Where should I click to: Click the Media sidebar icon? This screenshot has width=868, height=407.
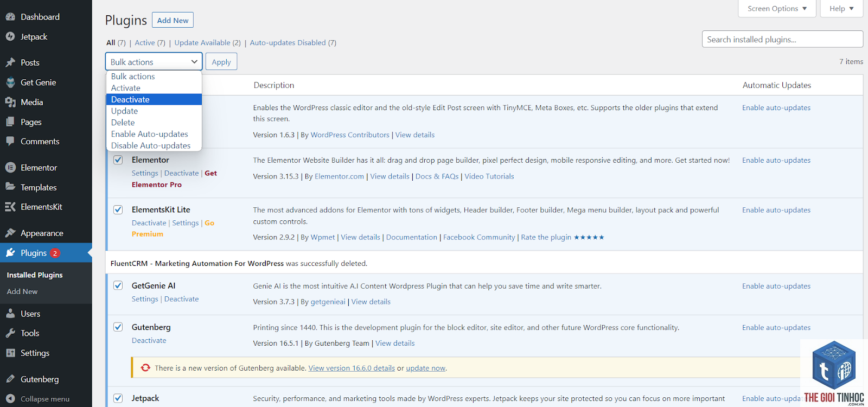coord(10,102)
